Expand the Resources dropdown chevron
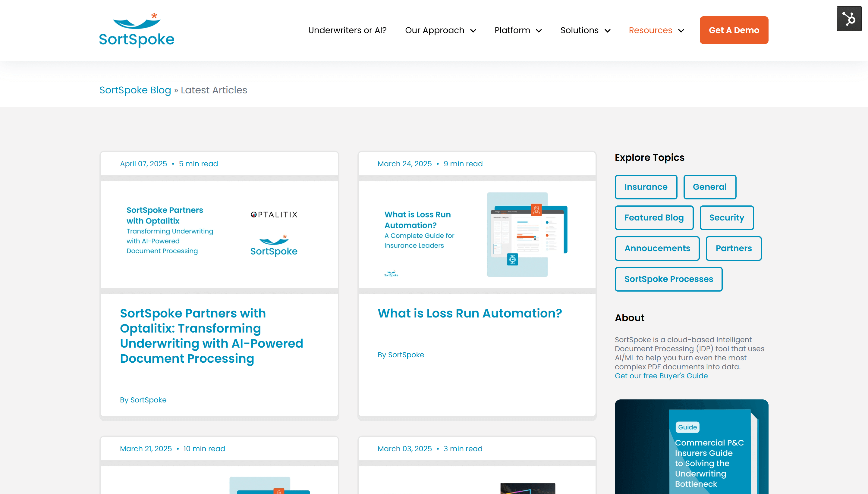The height and width of the screenshot is (494, 868). pos(681,31)
